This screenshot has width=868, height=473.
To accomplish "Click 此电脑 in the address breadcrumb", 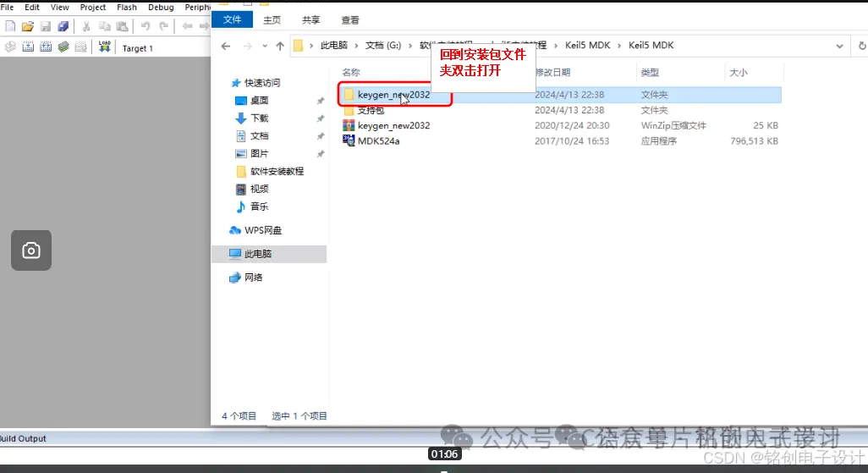I will pyautogui.click(x=334, y=46).
